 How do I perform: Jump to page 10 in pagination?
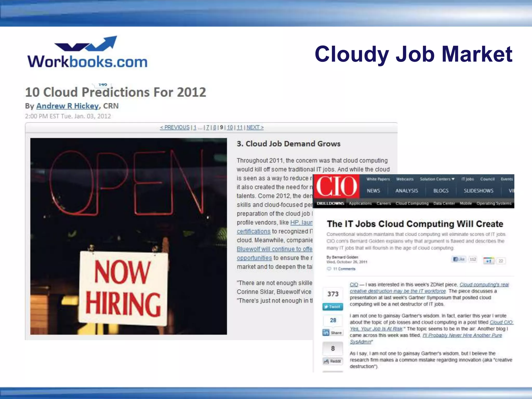230,128
